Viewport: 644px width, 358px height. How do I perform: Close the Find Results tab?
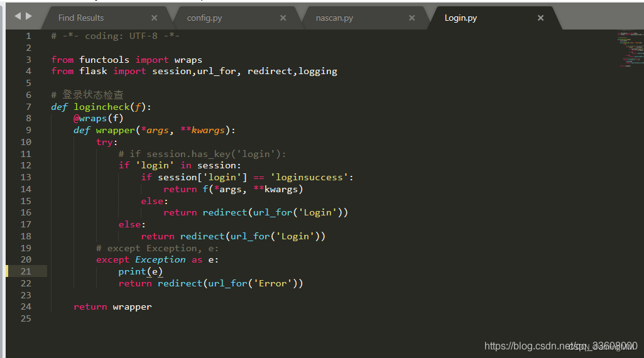click(x=155, y=18)
